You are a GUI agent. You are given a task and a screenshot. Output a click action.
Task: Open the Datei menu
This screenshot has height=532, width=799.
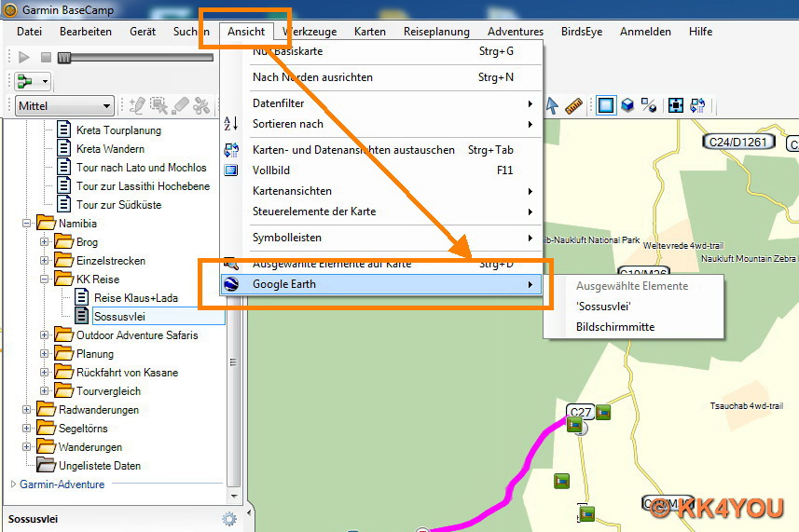(29, 32)
